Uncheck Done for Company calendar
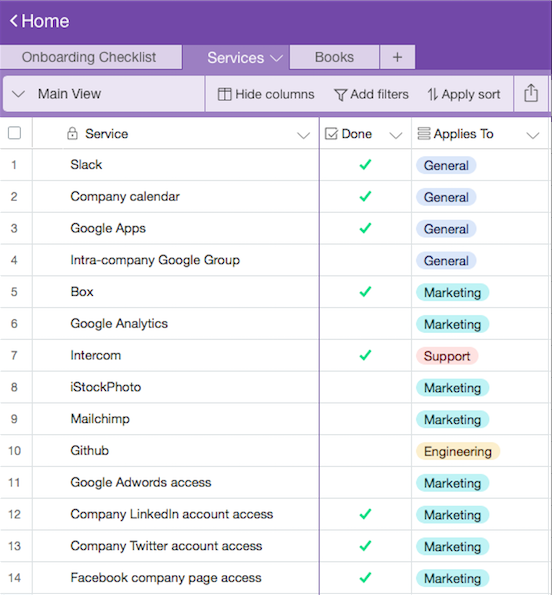 coord(365,197)
